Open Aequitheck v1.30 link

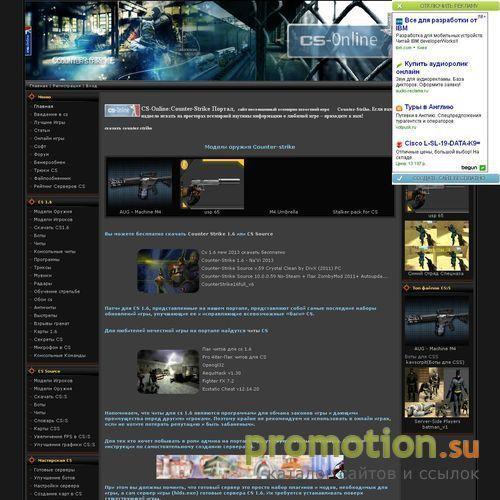tap(222, 373)
